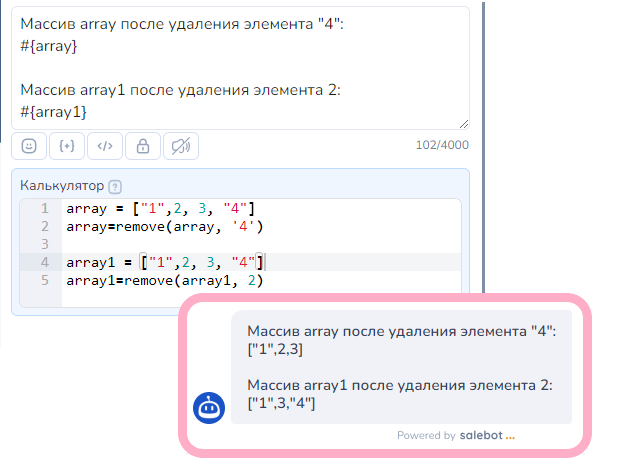Open the Powered by salebot link

point(455,435)
